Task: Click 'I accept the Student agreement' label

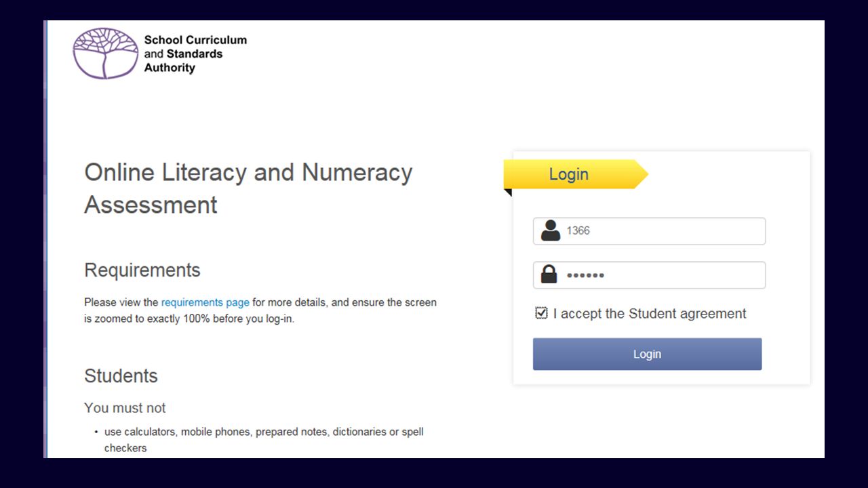Action: click(649, 313)
